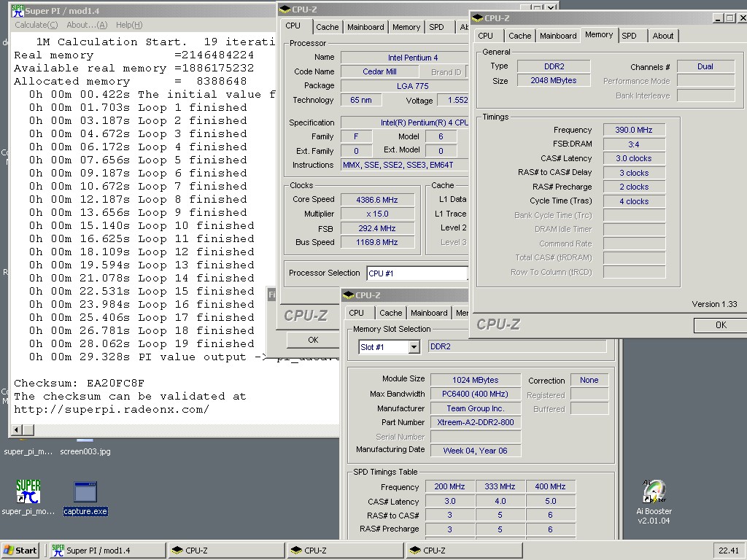The height and width of the screenshot is (560, 747).
Task: Click the RAS# to CAS# Delay value "3 clocks"
Action: [634, 173]
